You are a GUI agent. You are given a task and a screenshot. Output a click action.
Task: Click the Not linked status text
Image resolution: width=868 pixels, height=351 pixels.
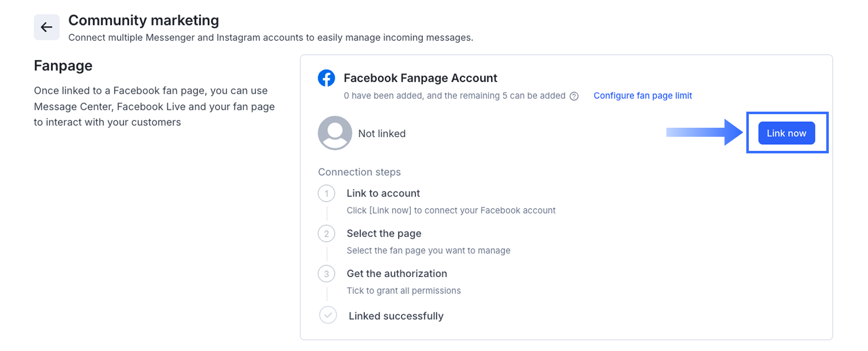pyautogui.click(x=382, y=134)
